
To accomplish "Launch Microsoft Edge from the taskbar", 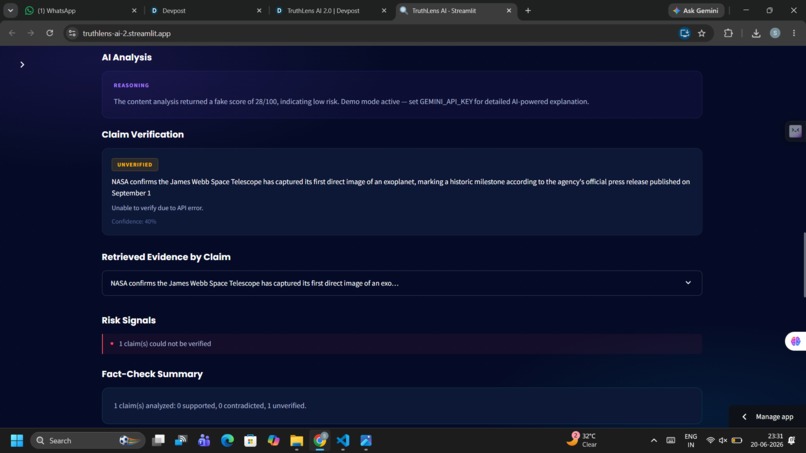I will pyautogui.click(x=227, y=441).
